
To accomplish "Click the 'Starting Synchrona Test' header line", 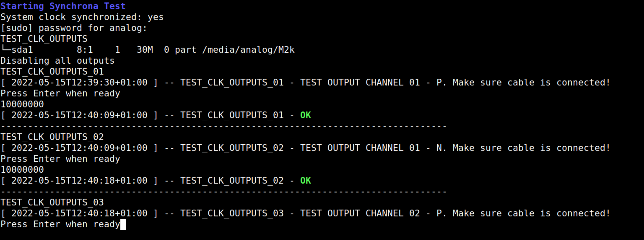I will pyautogui.click(x=63, y=6).
